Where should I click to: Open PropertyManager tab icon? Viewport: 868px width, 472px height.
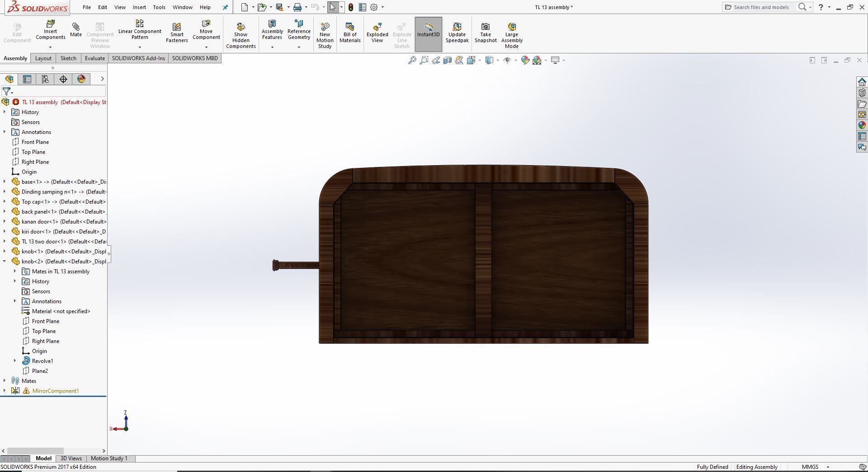coord(27,79)
